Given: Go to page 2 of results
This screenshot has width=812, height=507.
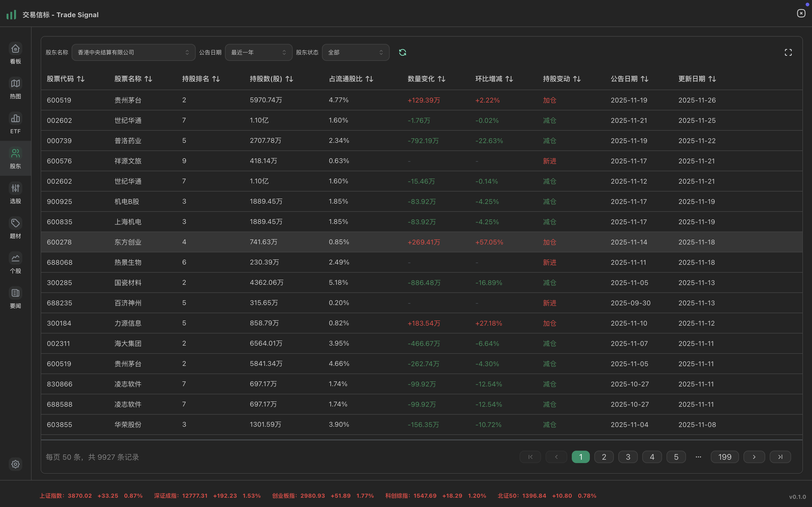Looking at the screenshot, I should point(604,457).
